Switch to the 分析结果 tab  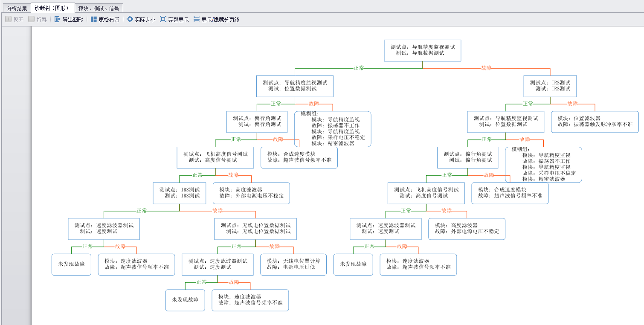coord(17,8)
